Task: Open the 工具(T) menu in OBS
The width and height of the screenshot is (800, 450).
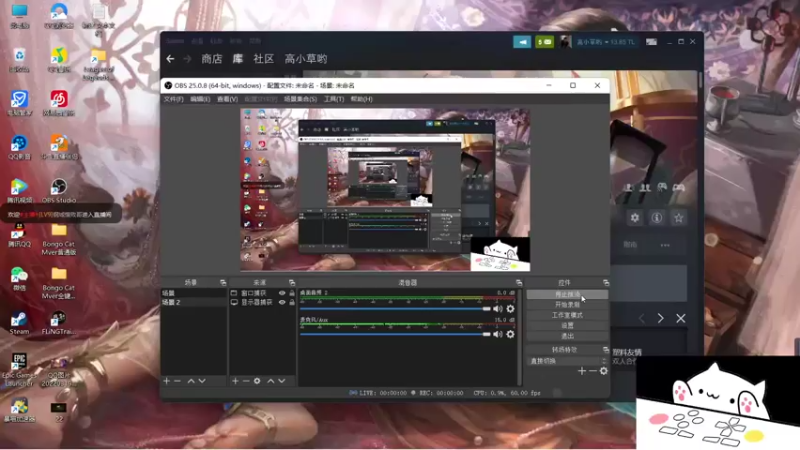Action: (334, 99)
